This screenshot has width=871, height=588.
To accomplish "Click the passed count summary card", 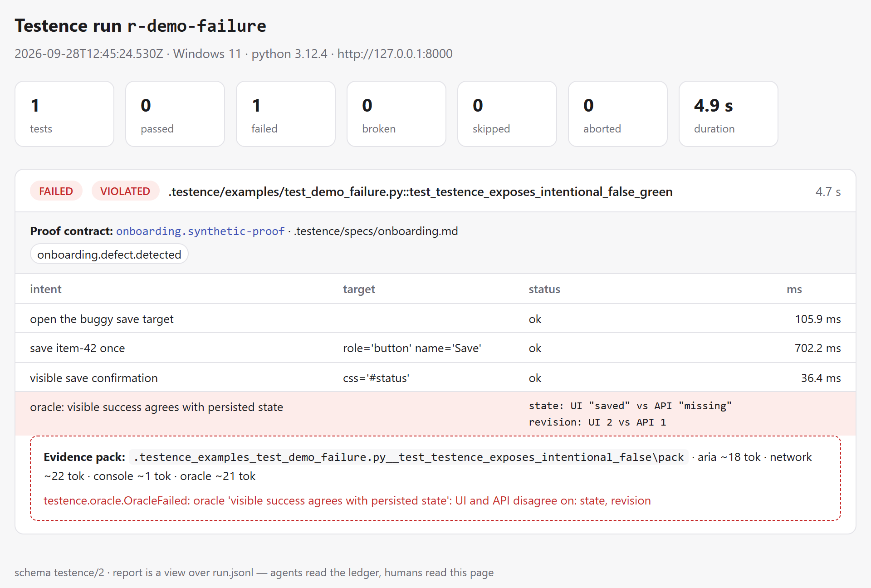I will 175,114.
